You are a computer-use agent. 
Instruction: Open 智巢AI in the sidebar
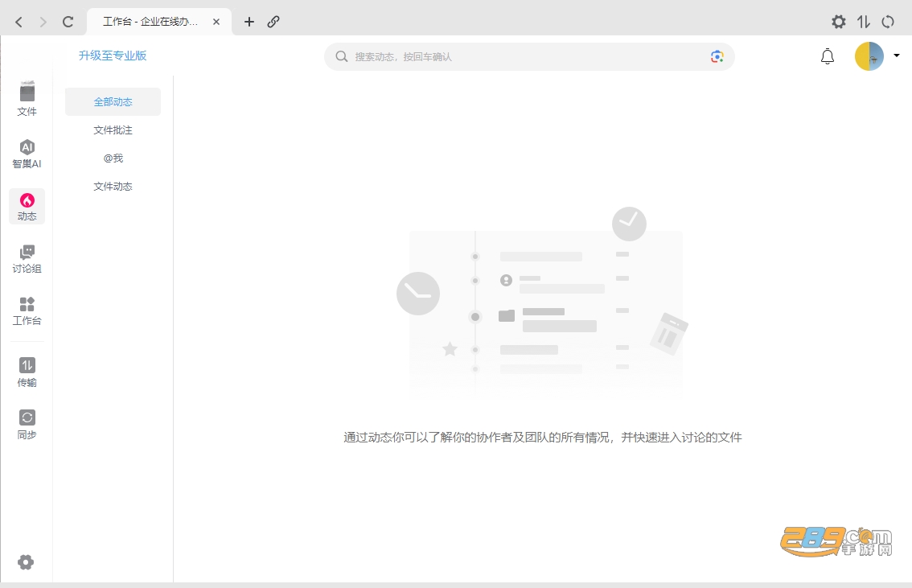[27, 154]
